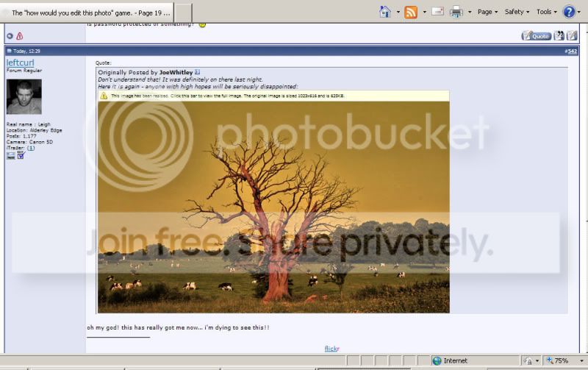Follow the flickr signature link
This screenshot has height=370, width=588.
click(332, 349)
